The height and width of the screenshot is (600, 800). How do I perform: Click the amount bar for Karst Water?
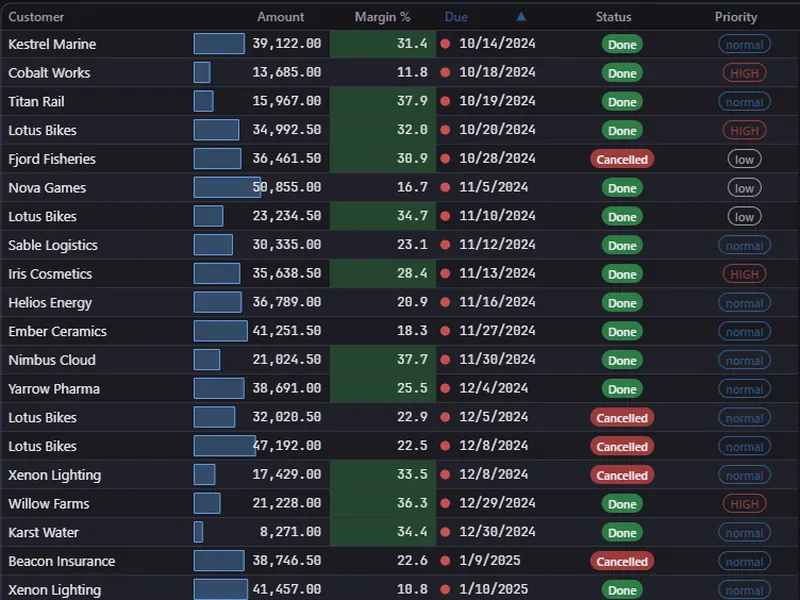pos(198,532)
